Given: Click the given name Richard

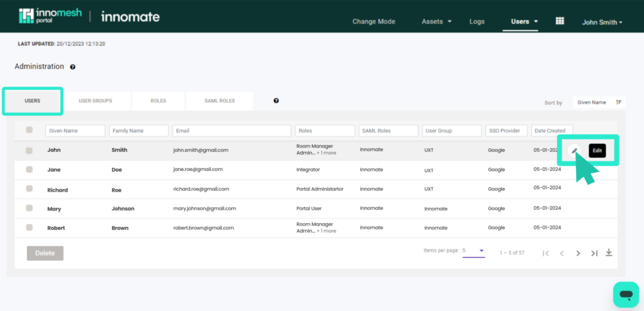Looking at the screenshot, I should (x=57, y=190).
